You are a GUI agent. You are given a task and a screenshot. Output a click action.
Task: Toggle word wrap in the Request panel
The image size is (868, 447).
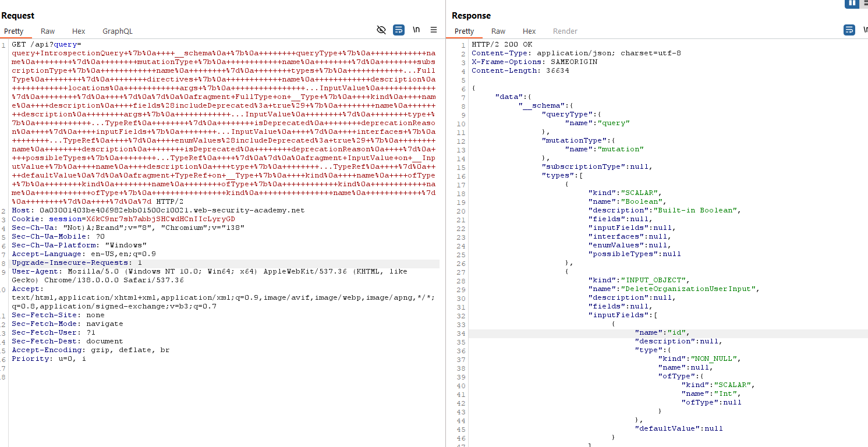click(399, 30)
